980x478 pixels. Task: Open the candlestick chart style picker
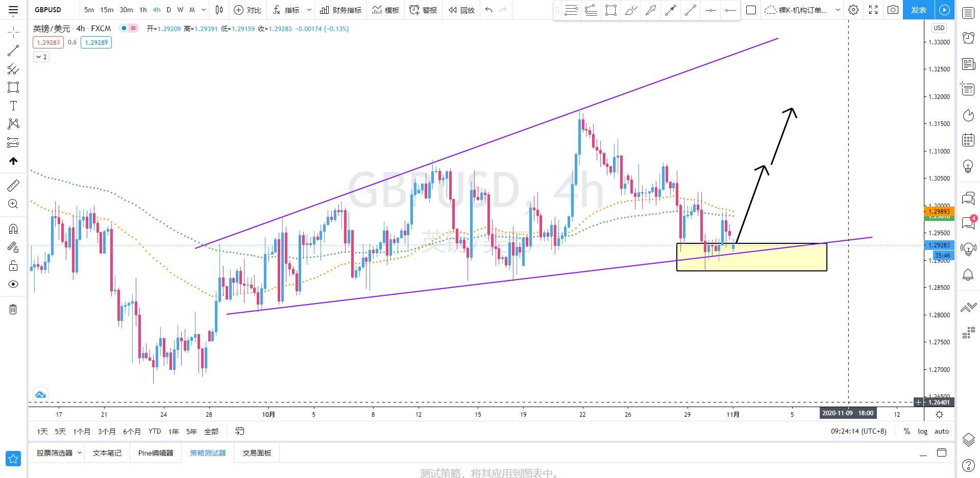click(219, 10)
